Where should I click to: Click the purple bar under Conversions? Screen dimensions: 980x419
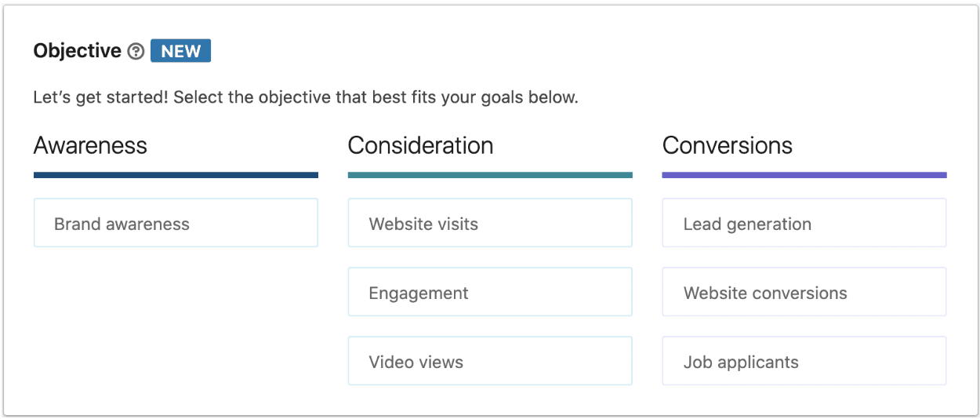tap(804, 175)
